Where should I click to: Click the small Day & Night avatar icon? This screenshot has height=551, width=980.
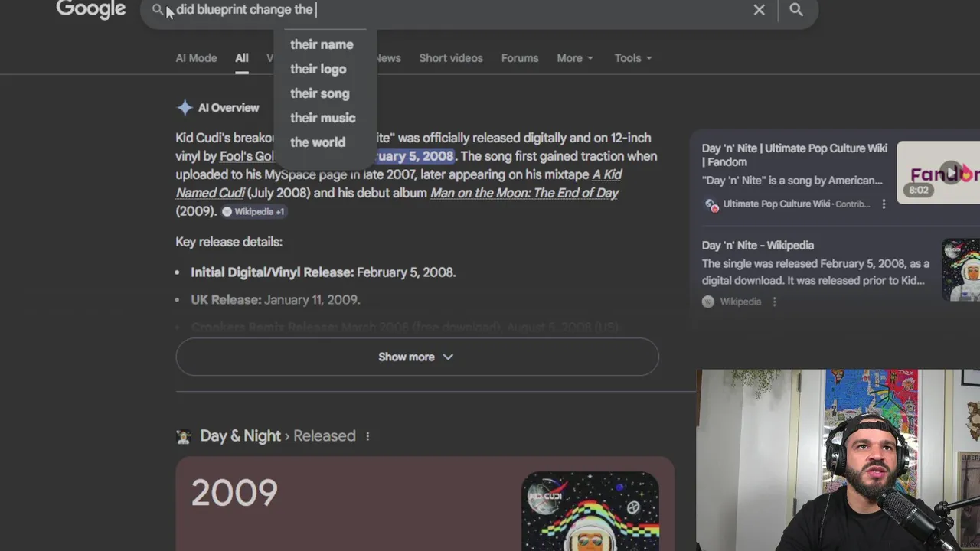(x=184, y=436)
